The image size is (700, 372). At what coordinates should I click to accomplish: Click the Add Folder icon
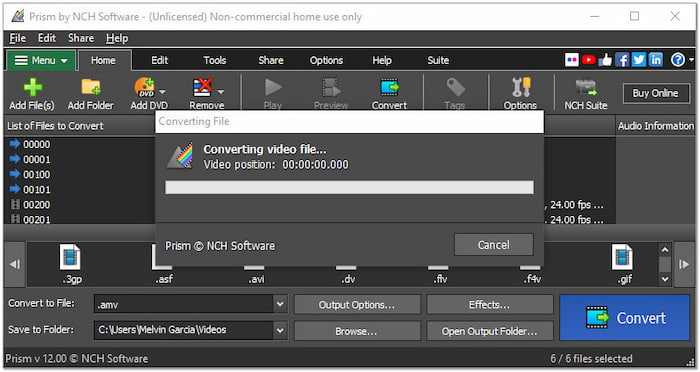coord(91,87)
